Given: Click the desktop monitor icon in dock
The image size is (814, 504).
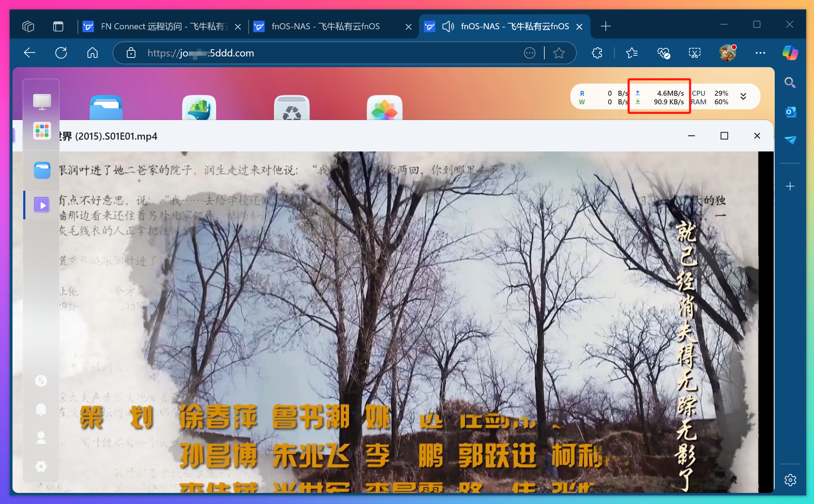Looking at the screenshot, I should [x=42, y=102].
